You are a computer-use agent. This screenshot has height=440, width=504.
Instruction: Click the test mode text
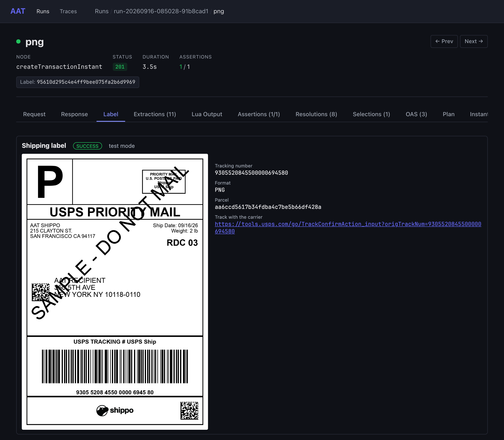[x=122, y=146]
